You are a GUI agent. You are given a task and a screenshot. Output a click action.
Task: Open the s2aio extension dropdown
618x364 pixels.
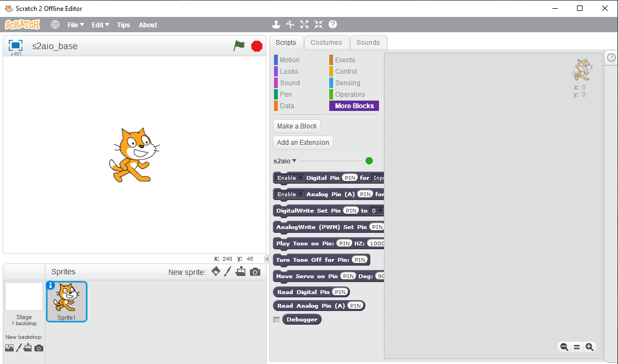coord(285,161)
